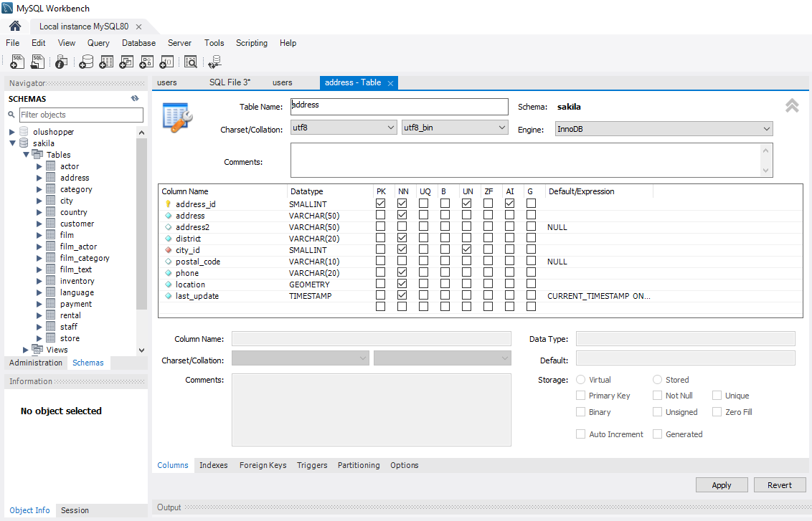Open an SQL script file icon

coord(37,62)
